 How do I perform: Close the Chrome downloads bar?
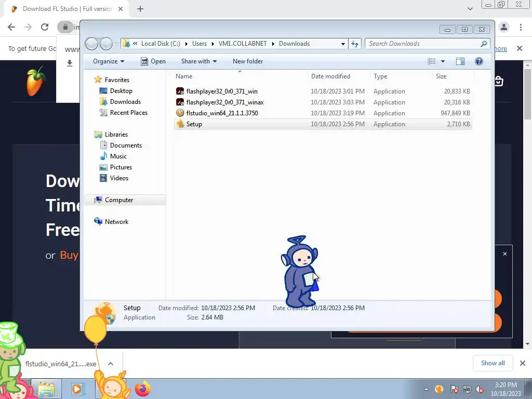tap(523, 363)
